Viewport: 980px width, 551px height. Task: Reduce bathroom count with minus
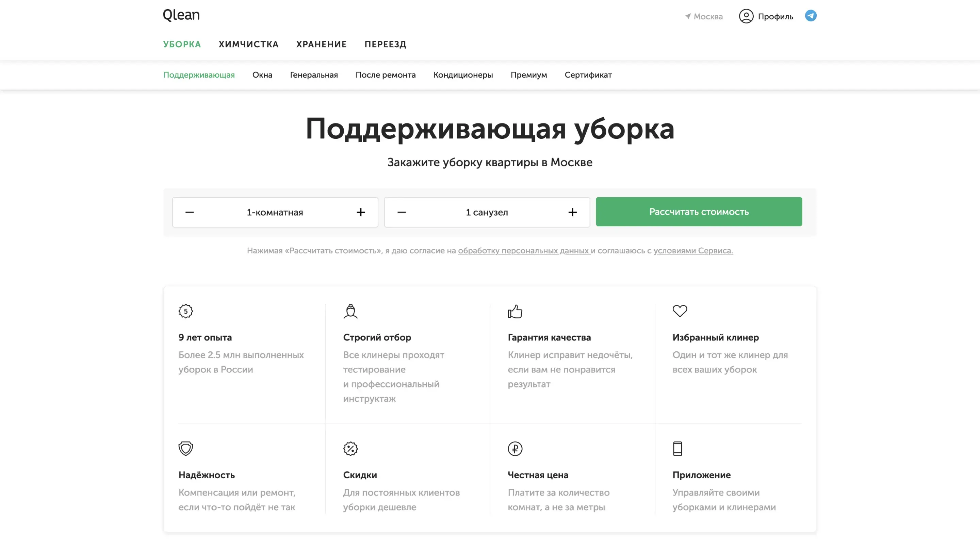[402, 212]
